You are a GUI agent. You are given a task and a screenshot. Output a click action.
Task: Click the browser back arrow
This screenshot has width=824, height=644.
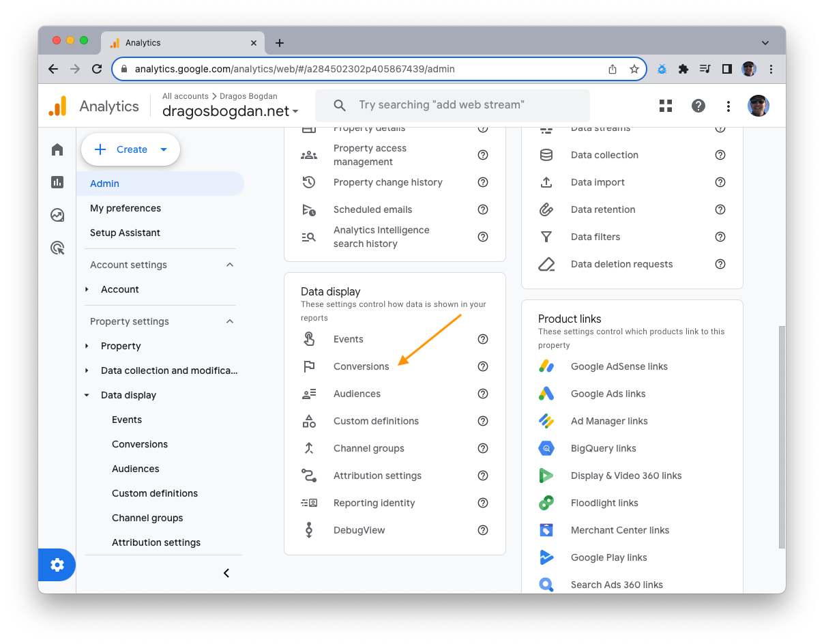point(53,69)
